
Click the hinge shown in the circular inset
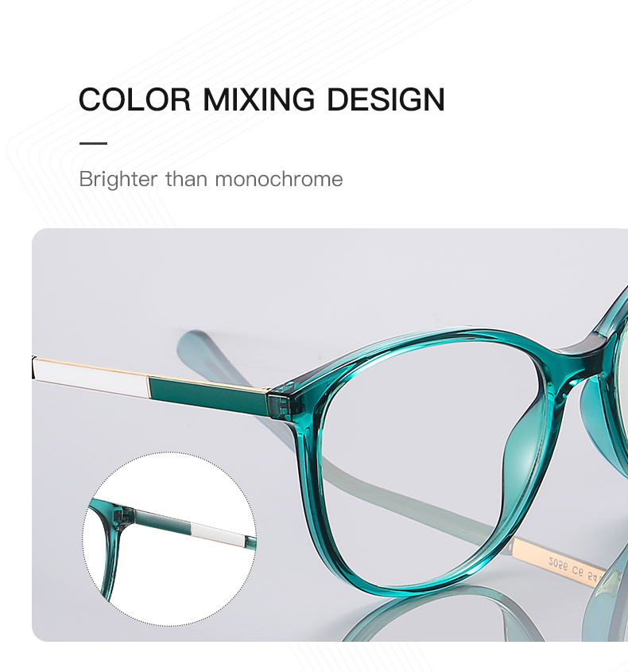123,514
